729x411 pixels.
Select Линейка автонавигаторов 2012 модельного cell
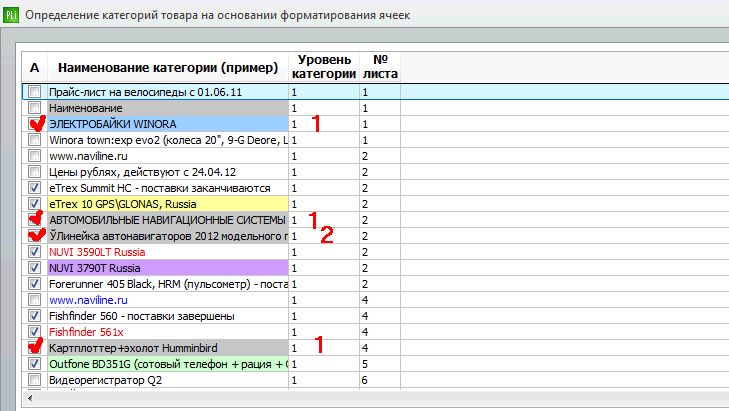[x=168, y=236]
